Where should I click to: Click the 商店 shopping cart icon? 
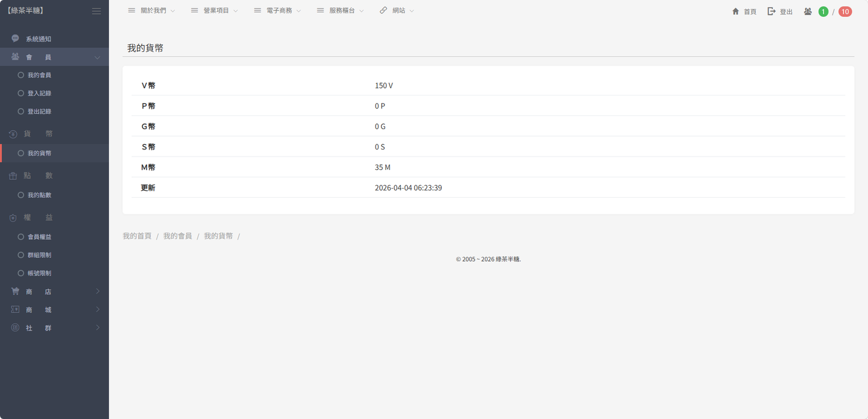[15, 292]
